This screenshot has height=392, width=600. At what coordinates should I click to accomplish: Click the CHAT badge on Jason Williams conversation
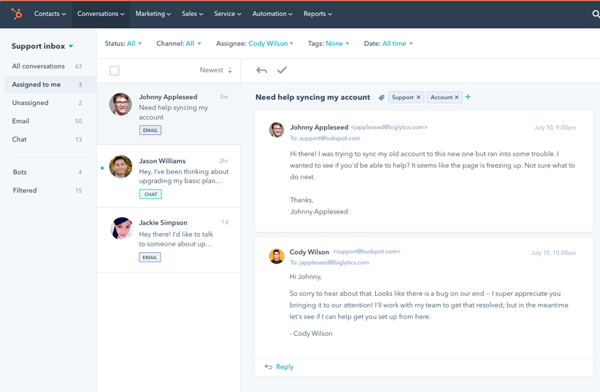pos(150,194)
